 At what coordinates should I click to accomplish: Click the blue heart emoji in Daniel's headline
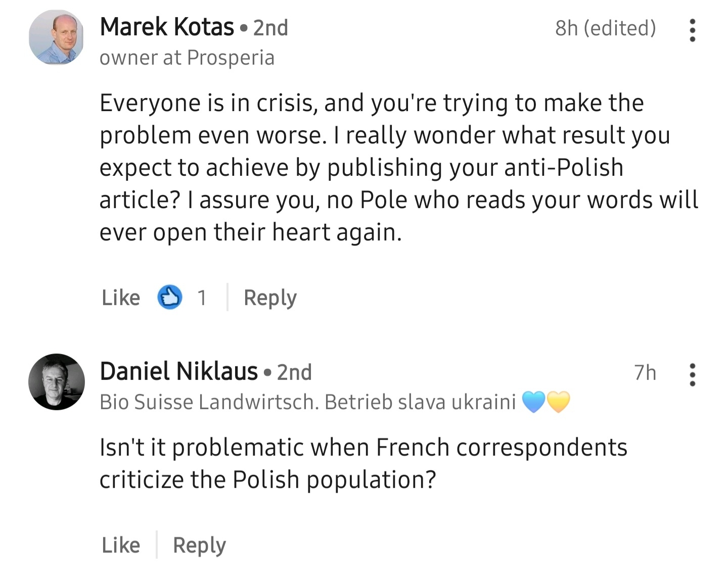tap(533, 402)
